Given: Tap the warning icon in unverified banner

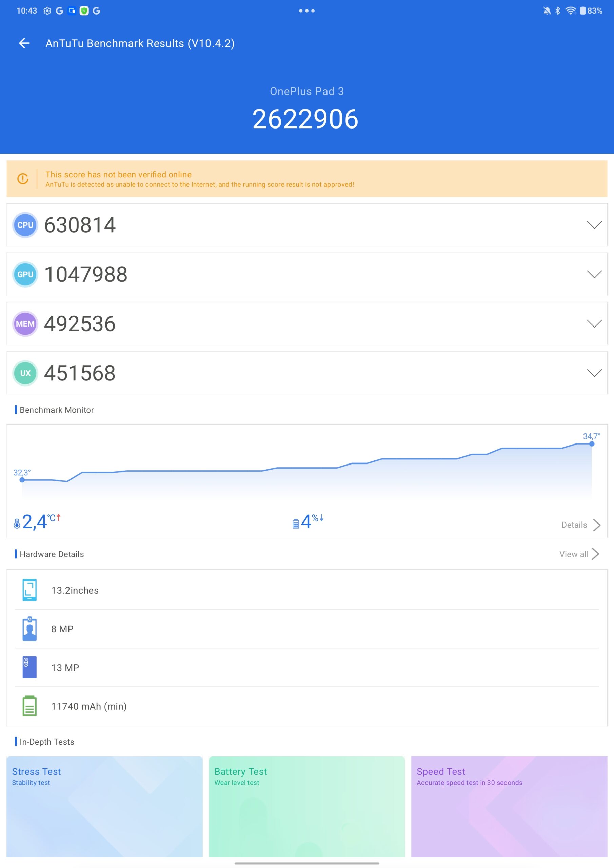Looking at the screenshot, I should [x=23, y=178].
